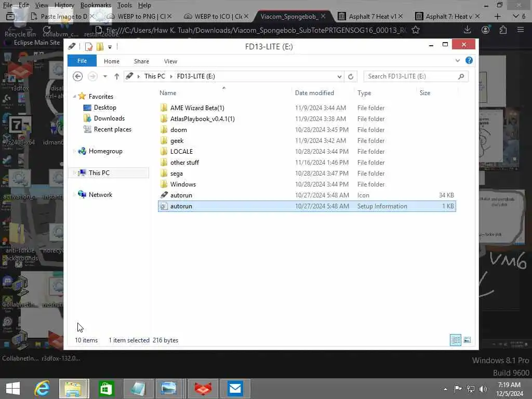Switch to Details view layout button
The image size is (532, 399).
(455, 340)
